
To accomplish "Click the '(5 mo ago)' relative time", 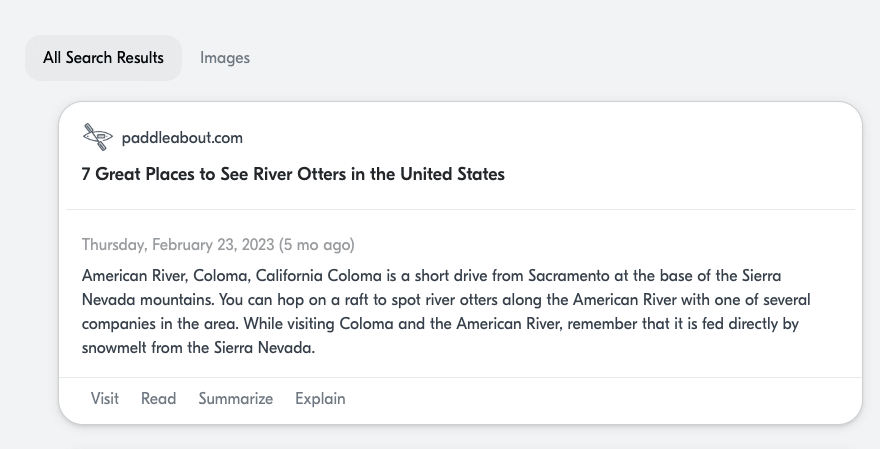I will pyautogui.click(x=317, y=245).
